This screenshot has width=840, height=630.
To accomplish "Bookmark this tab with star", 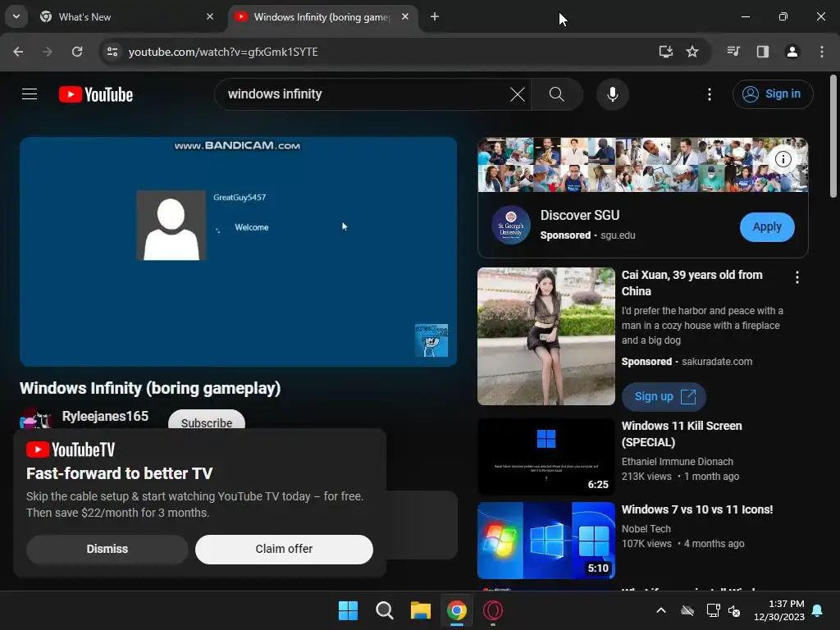I will coord(692,52).
